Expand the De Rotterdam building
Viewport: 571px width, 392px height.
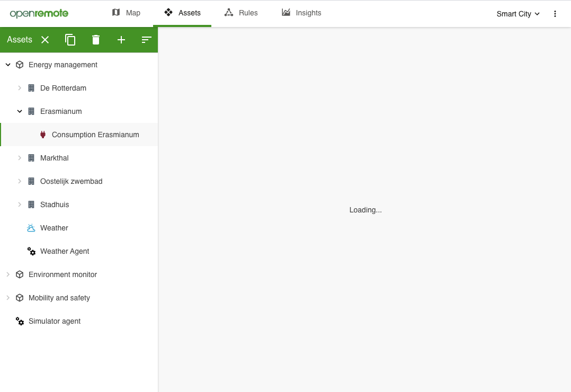pos(20,88)
